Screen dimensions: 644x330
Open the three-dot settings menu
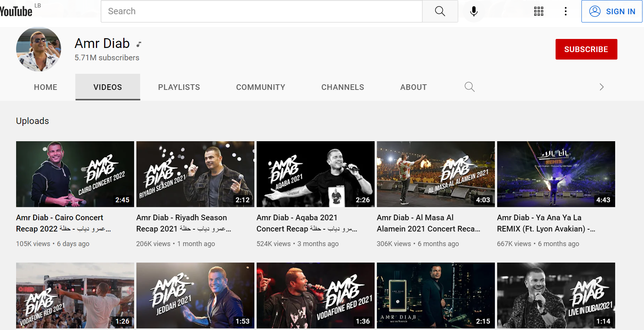click(x=565, y=11)
